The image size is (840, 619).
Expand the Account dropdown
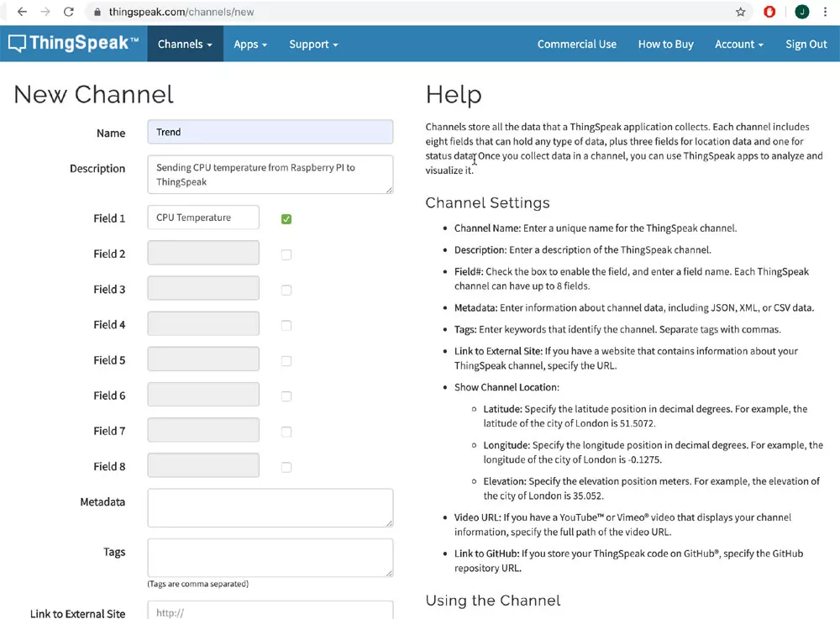738,45
